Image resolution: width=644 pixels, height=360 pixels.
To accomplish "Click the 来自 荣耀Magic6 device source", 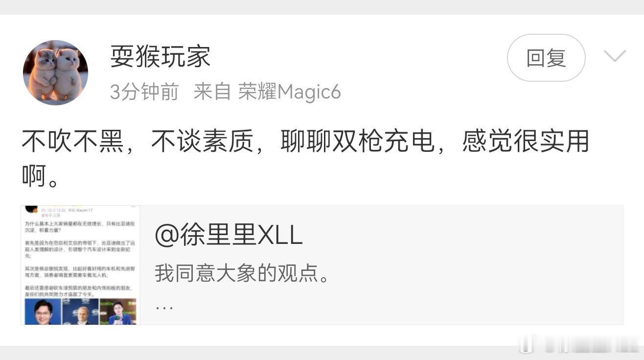I will [267, 92].
